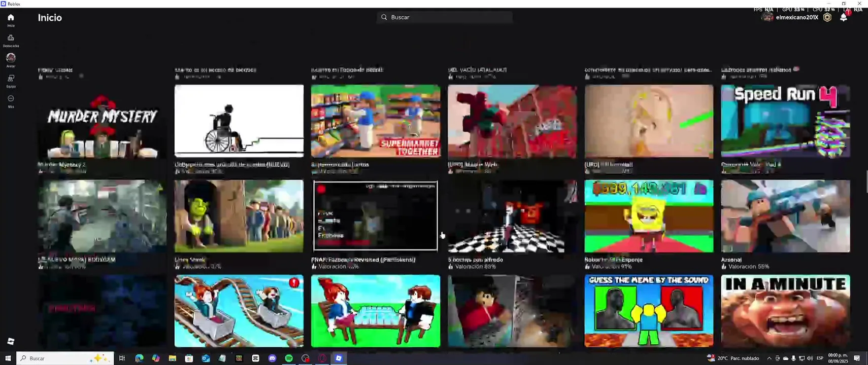Open the Más menu in sidebar
Screen dimensions: 868x365
coord(11,101)
